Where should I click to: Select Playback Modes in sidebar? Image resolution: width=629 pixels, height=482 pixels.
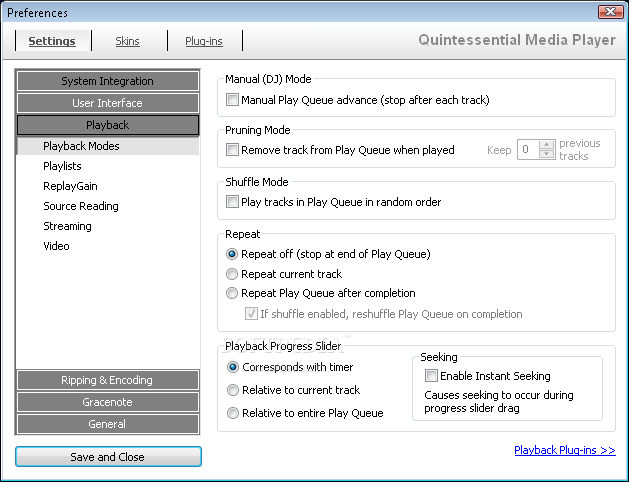pos(108,146)
